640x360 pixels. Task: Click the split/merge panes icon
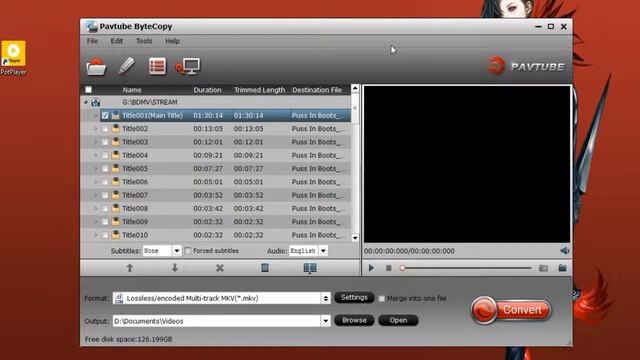click(310, 268)
